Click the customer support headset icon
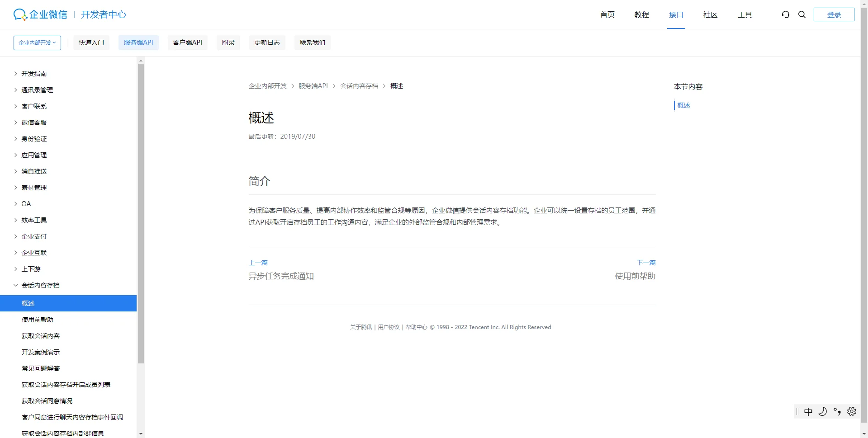868x438 pixels. 786,14
